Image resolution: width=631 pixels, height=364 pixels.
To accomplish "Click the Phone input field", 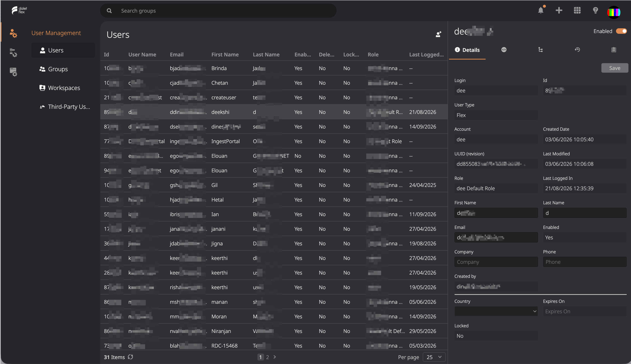I will [584, 262].
